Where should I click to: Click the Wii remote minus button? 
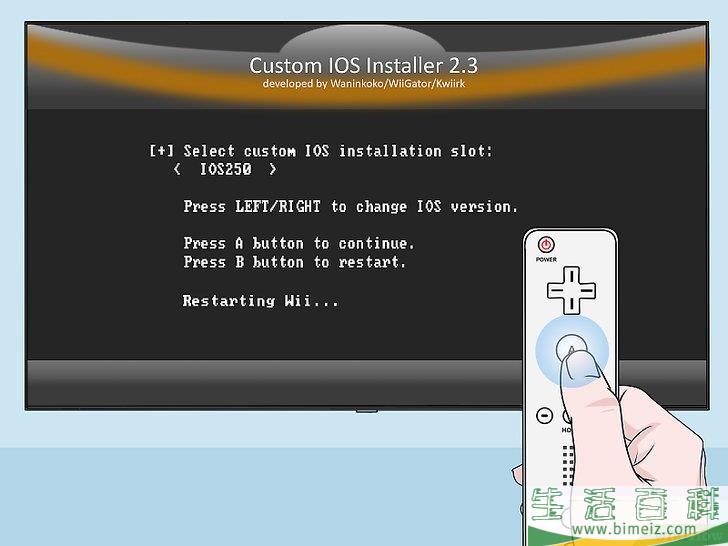(x=545, y=415)
